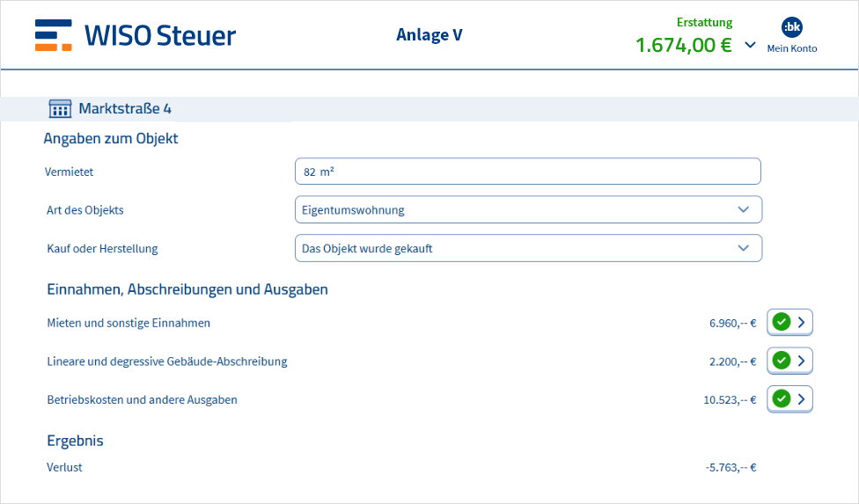Open Betriebskosten row using its arrow chevron
859x504 pixels.
tap(801, 399)
